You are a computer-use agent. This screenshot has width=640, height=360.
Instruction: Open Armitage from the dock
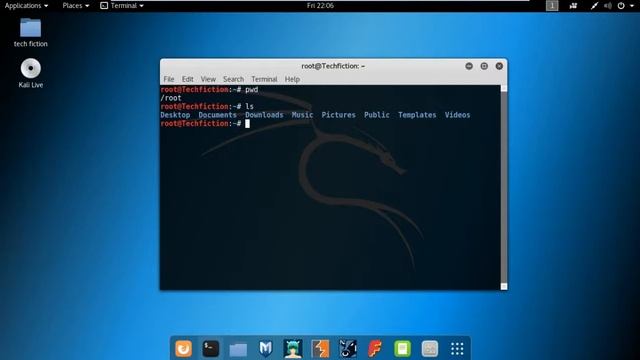[x=293, y=349]
